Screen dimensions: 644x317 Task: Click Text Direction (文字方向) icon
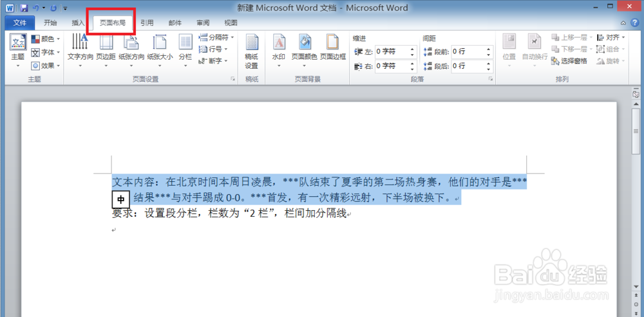click(80, 42)
